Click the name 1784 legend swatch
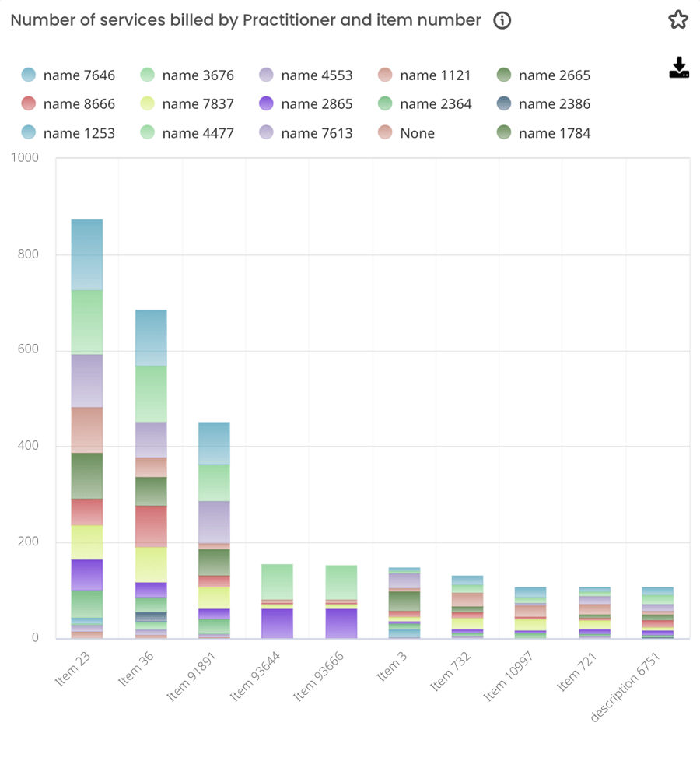 pyautogui.click(x=504, y=133)
